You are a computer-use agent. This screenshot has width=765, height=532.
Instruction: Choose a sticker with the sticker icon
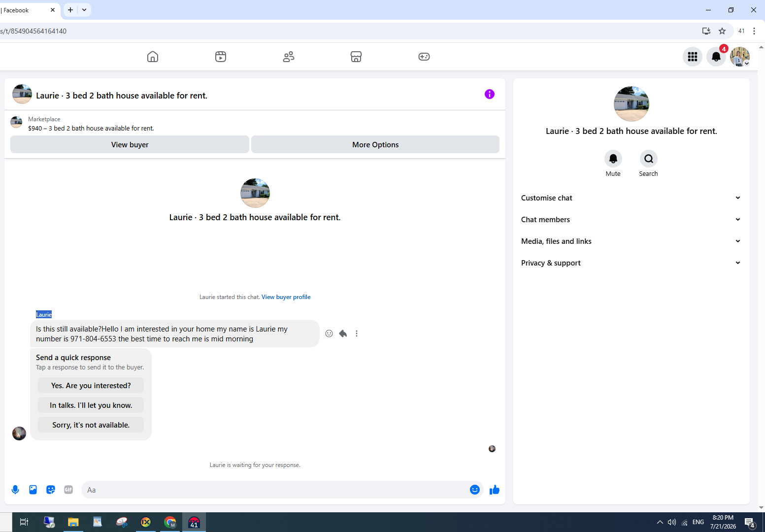(51, 490)
